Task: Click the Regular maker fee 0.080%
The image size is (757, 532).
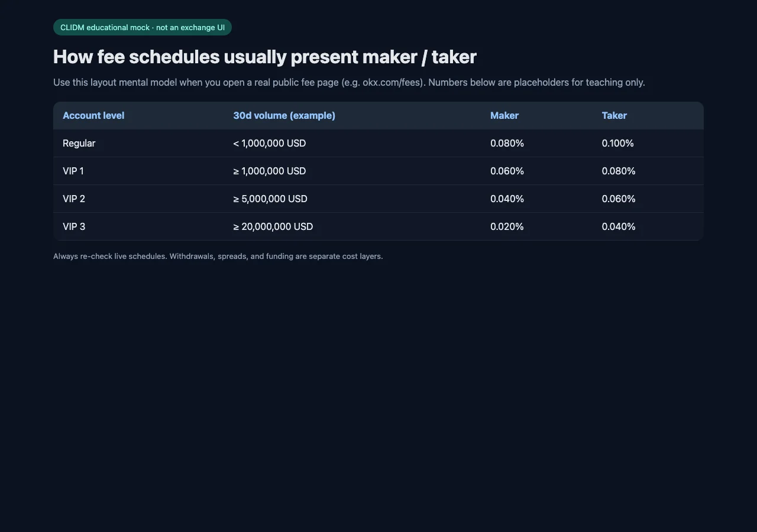Action: [507, 143]
